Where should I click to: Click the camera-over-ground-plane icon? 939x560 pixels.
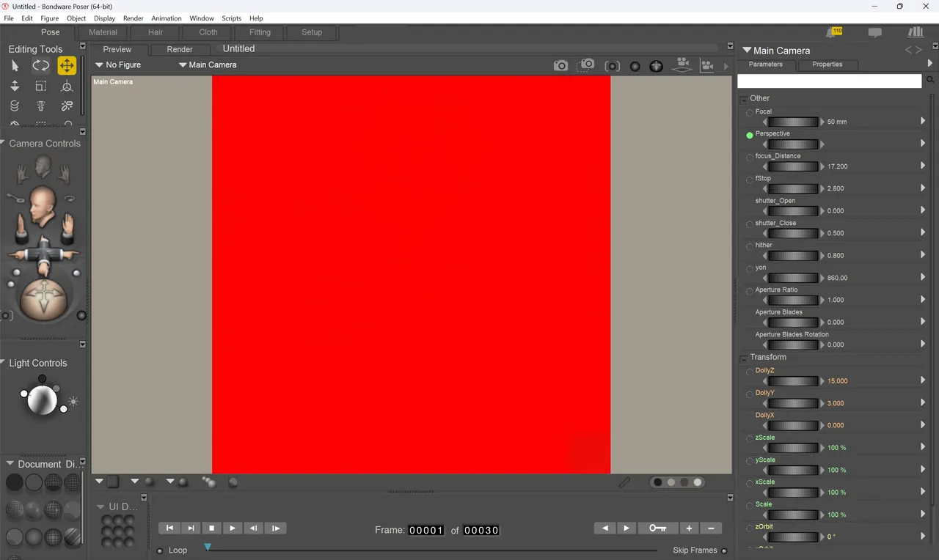click(x=683, y=65)
